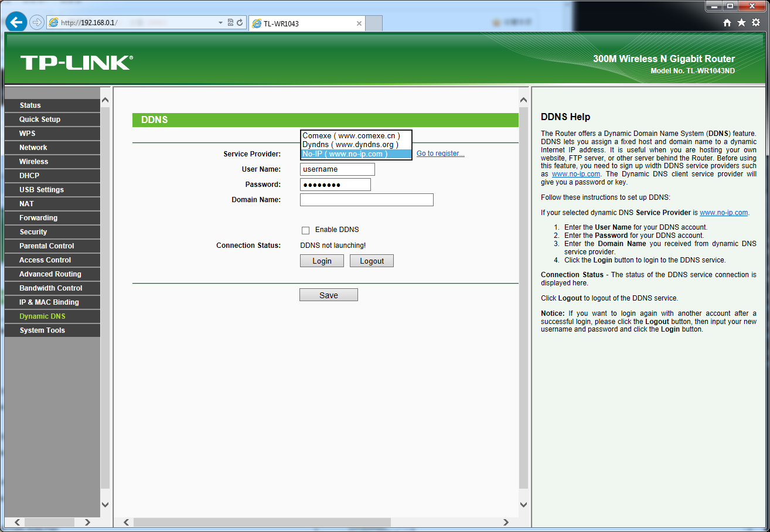Open Parental Control in sidebar

(47, 246)
